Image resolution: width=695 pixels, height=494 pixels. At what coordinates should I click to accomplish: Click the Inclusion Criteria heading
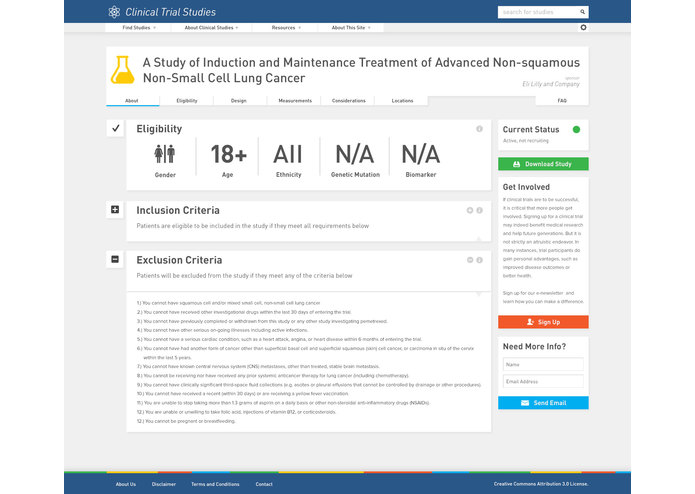[x=178, y=210]
